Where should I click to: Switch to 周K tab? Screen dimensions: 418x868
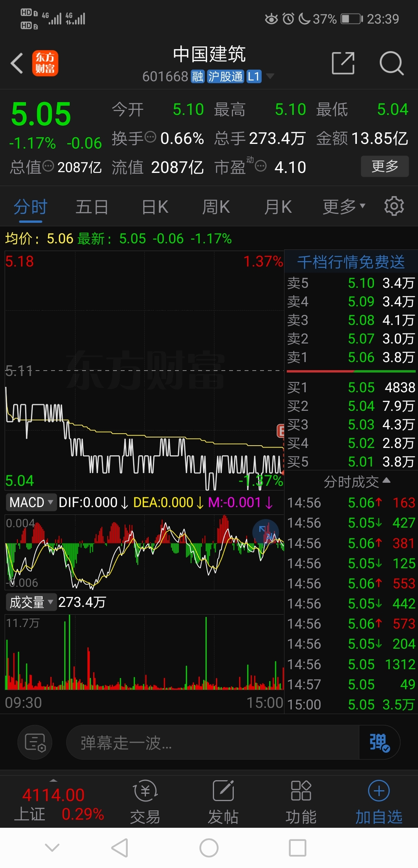(216, 207)
